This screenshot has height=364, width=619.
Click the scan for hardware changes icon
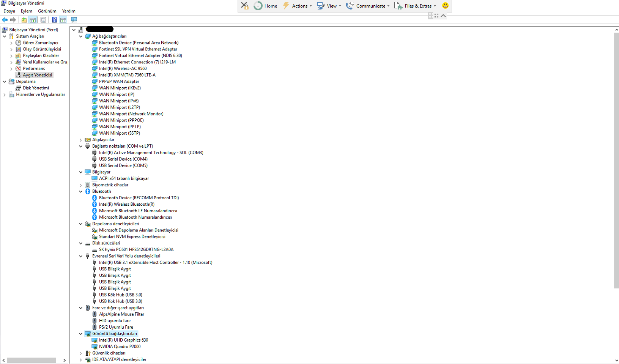pos(74,20)
